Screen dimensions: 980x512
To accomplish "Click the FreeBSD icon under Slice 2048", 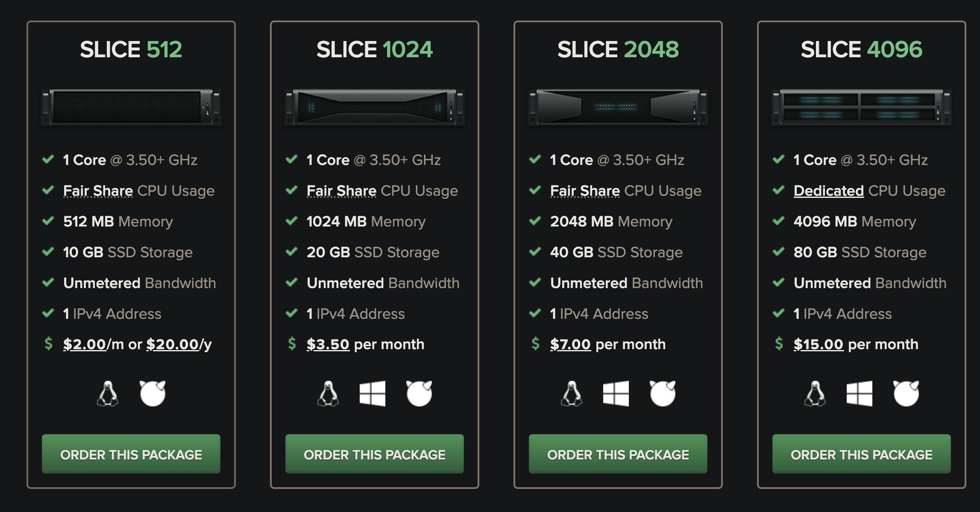I will 663,393.
